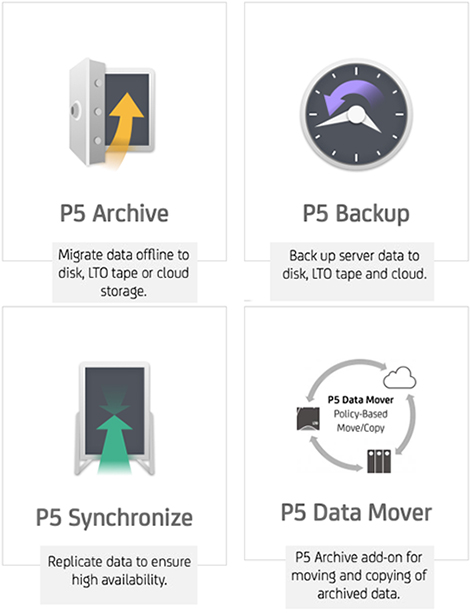Select the 'Migrate data offline' description box
Viewport: 470px width, 614px height.
coord(125,273)
